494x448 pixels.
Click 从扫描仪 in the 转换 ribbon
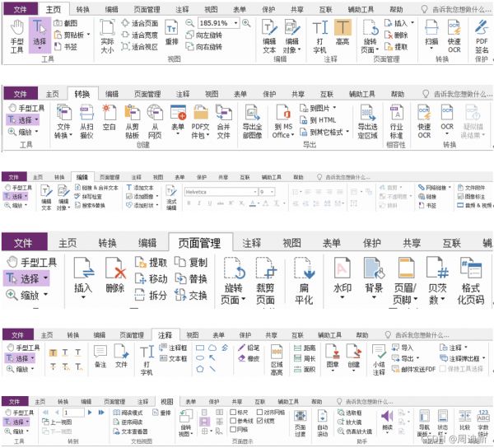click(x=86, y=122)
